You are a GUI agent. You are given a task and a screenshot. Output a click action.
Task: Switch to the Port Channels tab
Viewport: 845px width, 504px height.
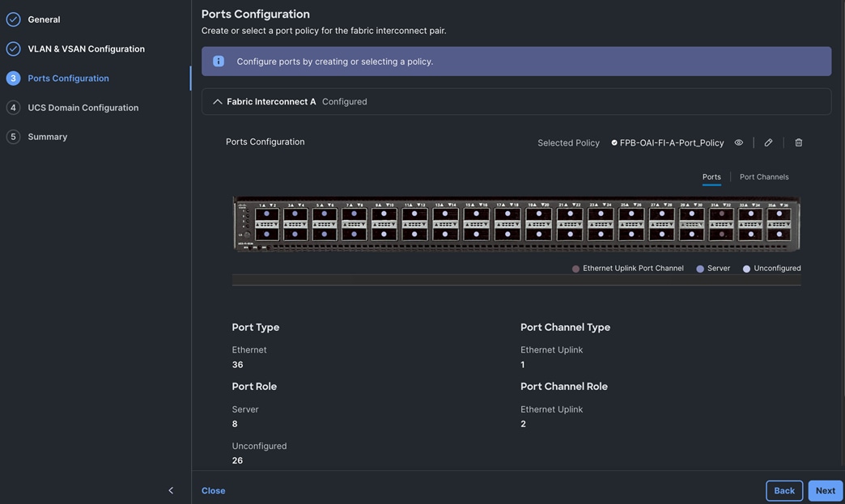click(x=763, y=176)
